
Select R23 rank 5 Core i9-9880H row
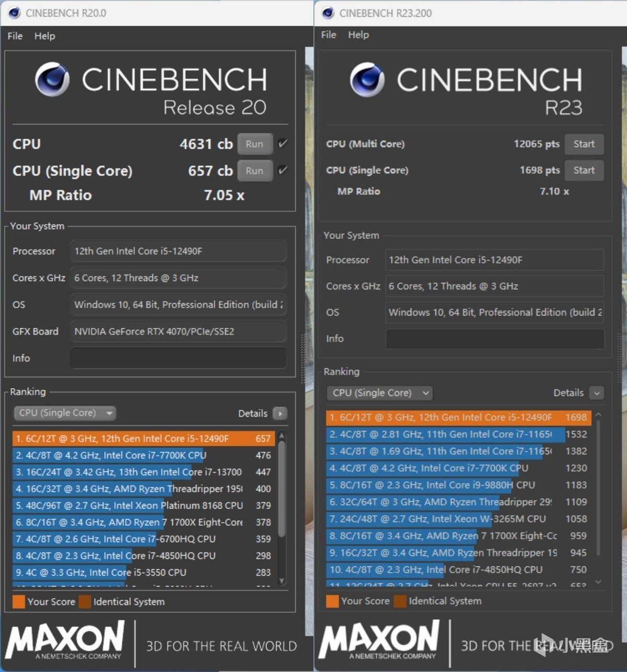coord(459,485)
